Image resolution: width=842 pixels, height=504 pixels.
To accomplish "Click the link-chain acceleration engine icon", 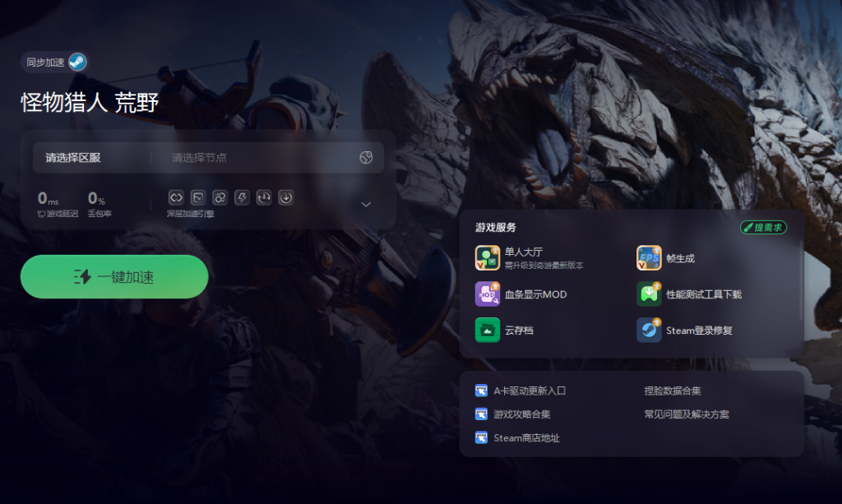I will pyautogui.click(x=176, y=197).
